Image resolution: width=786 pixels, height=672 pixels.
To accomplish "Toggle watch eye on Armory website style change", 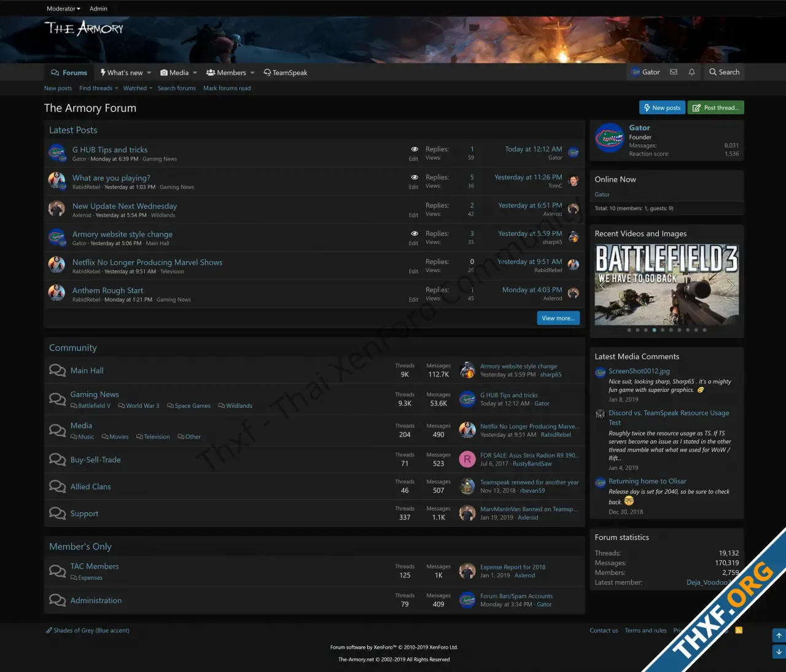I will (414, 234).
